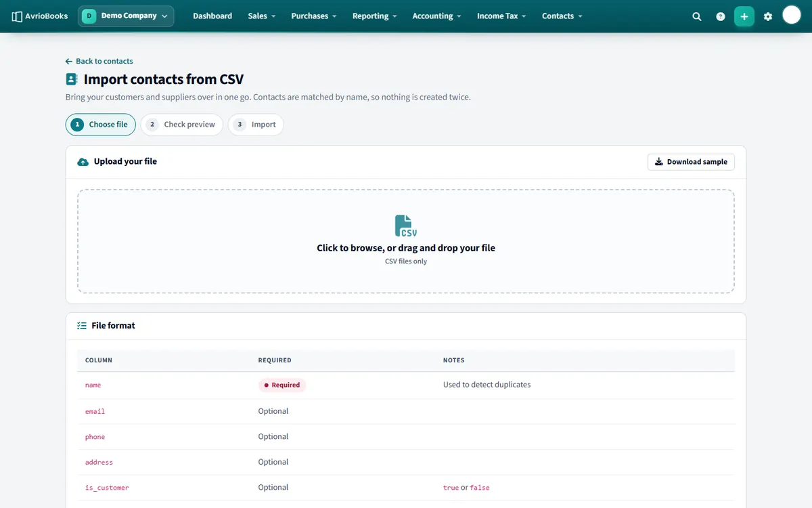Viewport: 812px width, 508px height.
Task: Click the is_customer column code text
Action: click(107, 488)
